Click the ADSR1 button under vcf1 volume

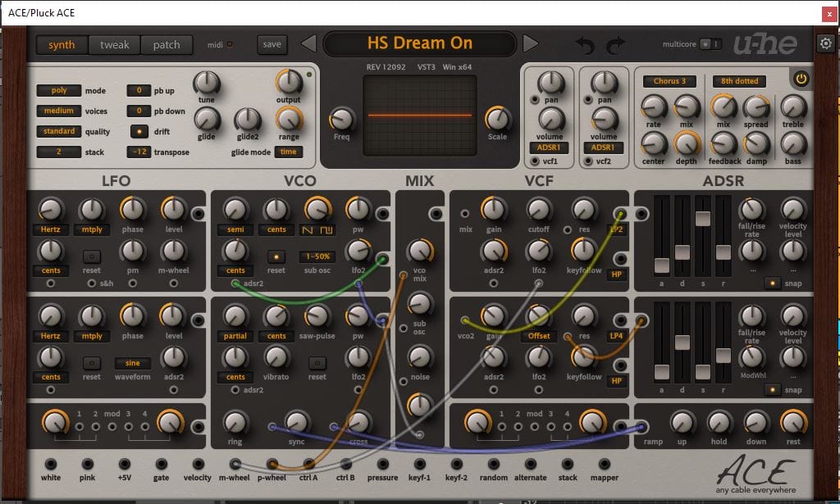point(549,148)
